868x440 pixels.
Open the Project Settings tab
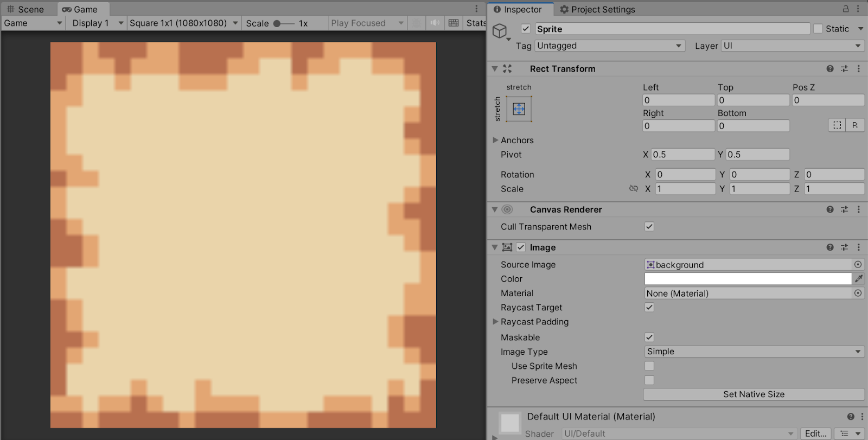597,9
